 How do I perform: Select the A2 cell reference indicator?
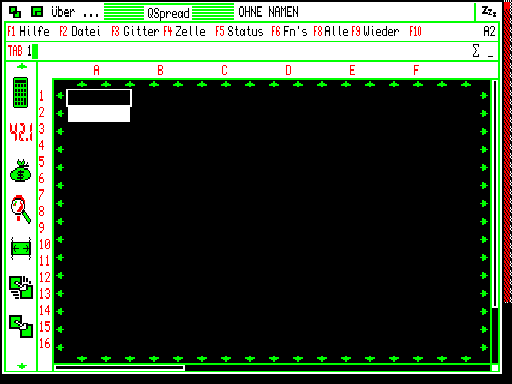489,31
